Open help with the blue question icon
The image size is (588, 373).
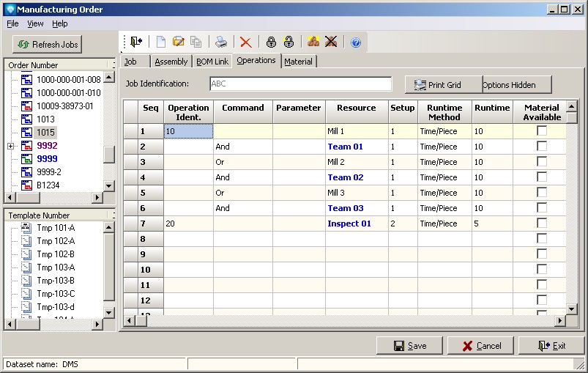356,43
